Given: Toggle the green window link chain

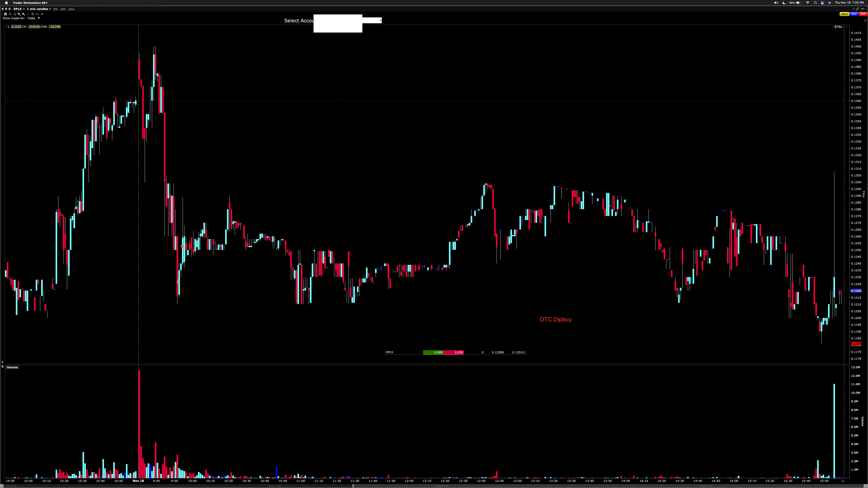Looking at the screenshot, I should pos(857,9).
